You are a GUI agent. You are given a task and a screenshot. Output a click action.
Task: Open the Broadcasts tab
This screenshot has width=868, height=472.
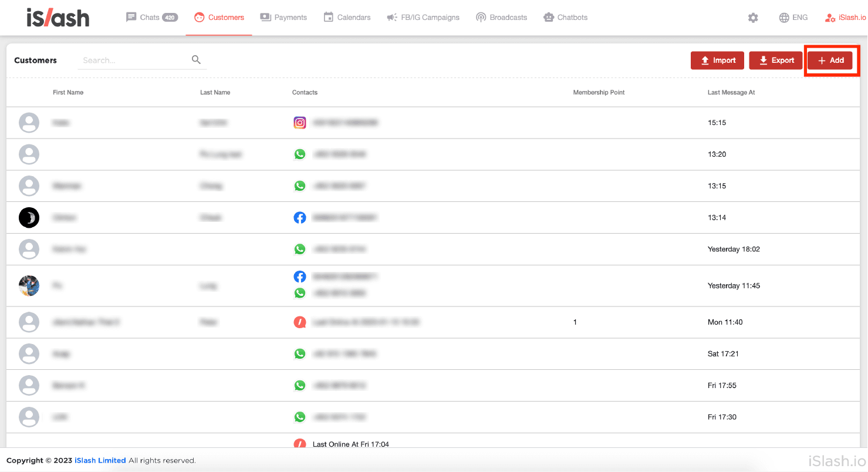tap(501, 18)
